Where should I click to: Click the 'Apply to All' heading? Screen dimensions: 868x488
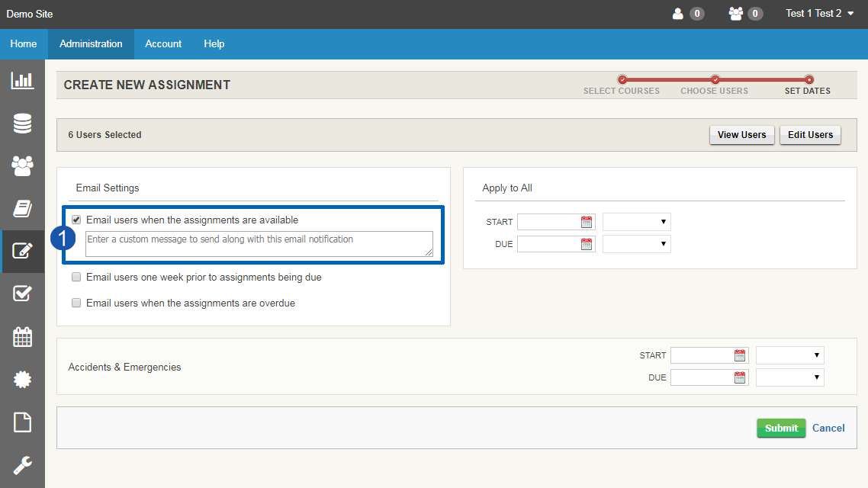pyautogui.click(x=507, y=188)
